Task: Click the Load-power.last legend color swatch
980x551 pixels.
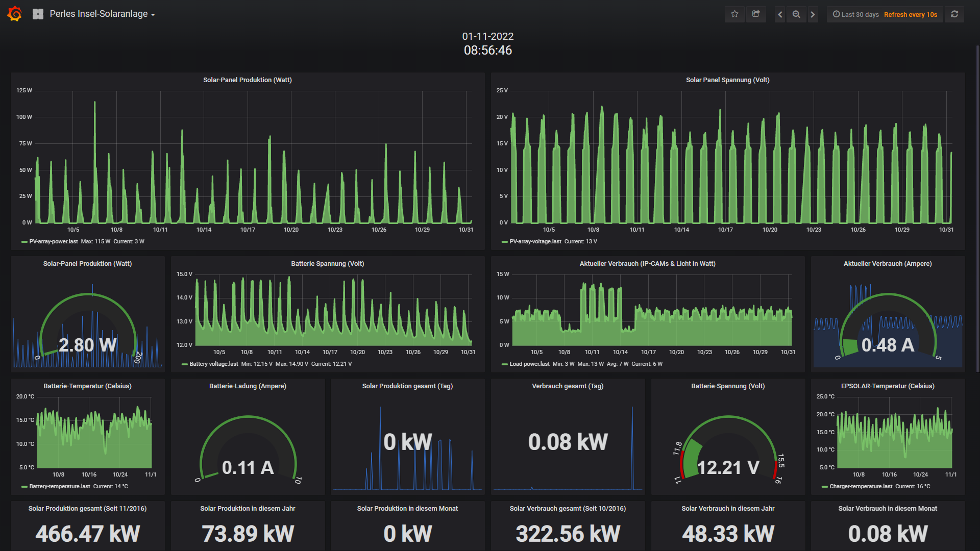Action: pyautogui.click(x=504, y=364)
